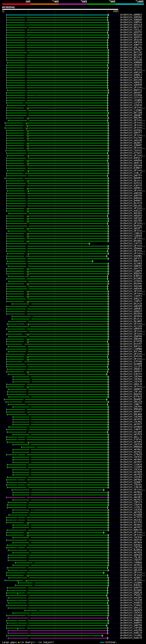Click the UniRef100_Q53U38 hit name
Image resolution: width=146 pixels, height=644 pixels.
click(131, 40)
